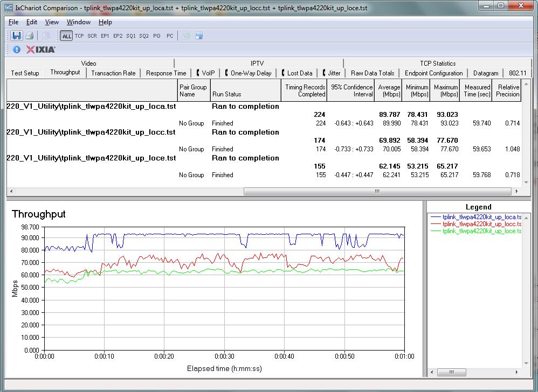Select the SQ2 filter button
This screenshot has height=392, width=538.
pyautogui.click(x=144, y=36)
